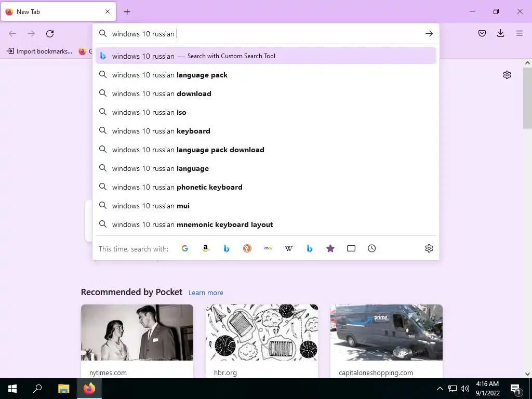
Task: Open Windows Start menu
Action: 12,389
